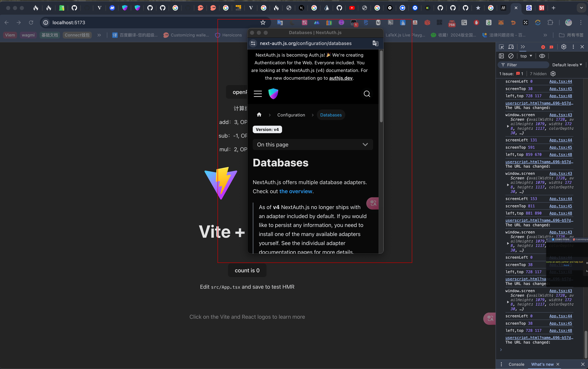The height and width of the screenshot is (369, 588).
Task: Open the Viem bookmark
Action: 10,35
